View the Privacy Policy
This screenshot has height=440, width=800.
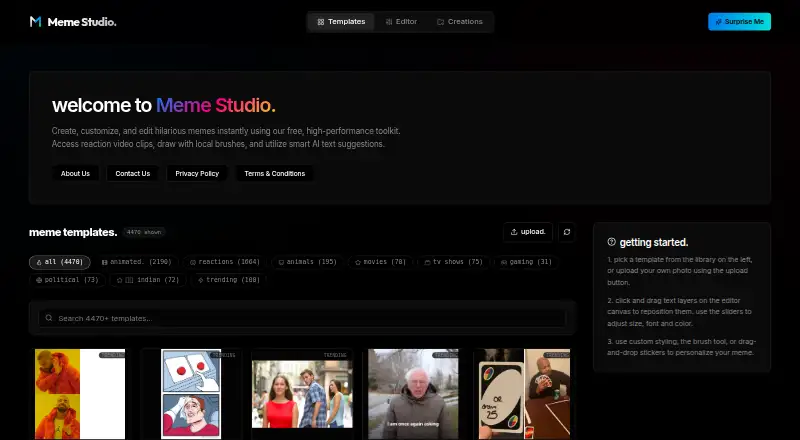click(197, 174)
